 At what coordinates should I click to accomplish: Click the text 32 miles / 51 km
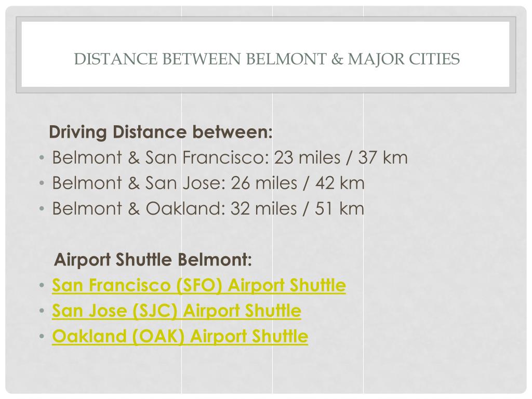pos(298,208)
